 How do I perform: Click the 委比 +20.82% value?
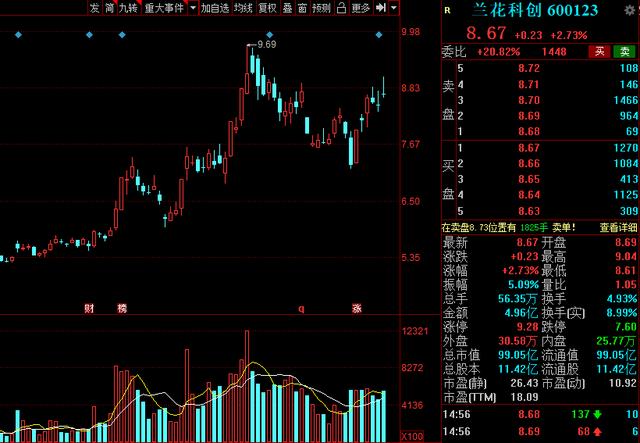(x=498, y=52)
